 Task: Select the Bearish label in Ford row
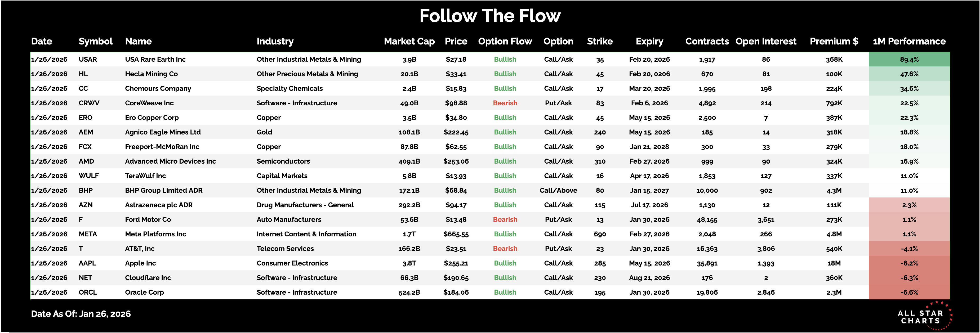pos(505,220)
